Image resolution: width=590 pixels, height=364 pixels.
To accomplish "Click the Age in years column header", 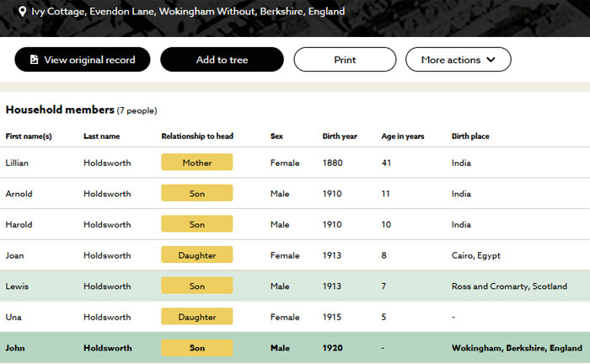I will point(403,136).
